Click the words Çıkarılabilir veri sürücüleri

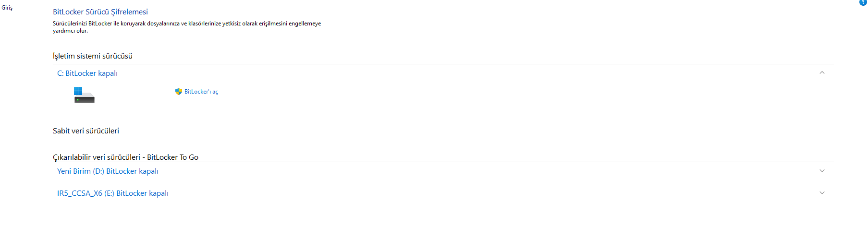pos(97,157)
